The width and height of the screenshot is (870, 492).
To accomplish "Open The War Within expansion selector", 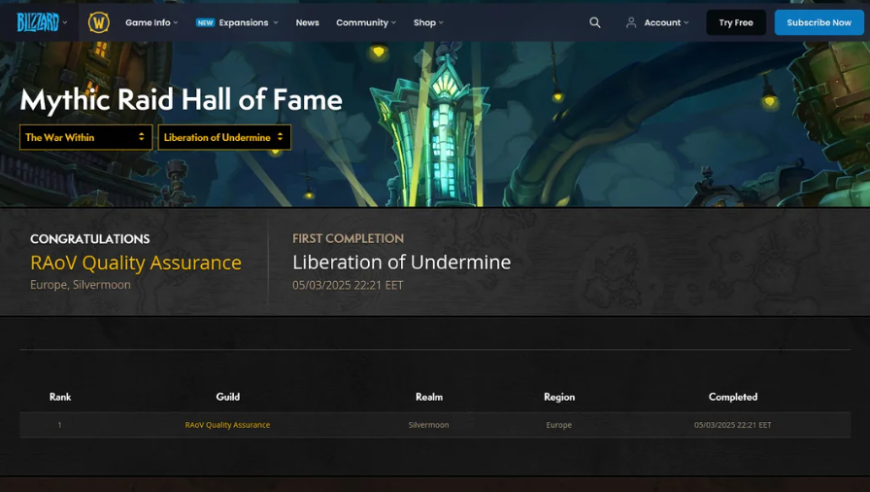I will [x=85, y=137].
